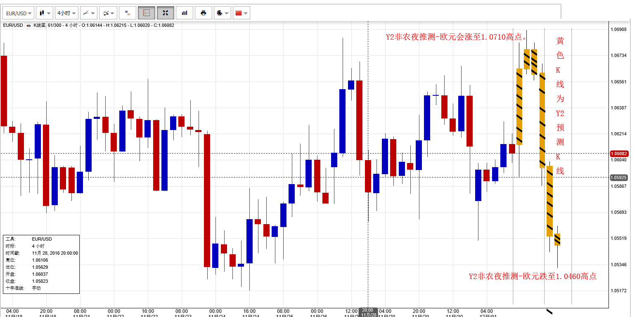Open the language flag dropdown
This screenshot has width=644, height=317.
241,13
